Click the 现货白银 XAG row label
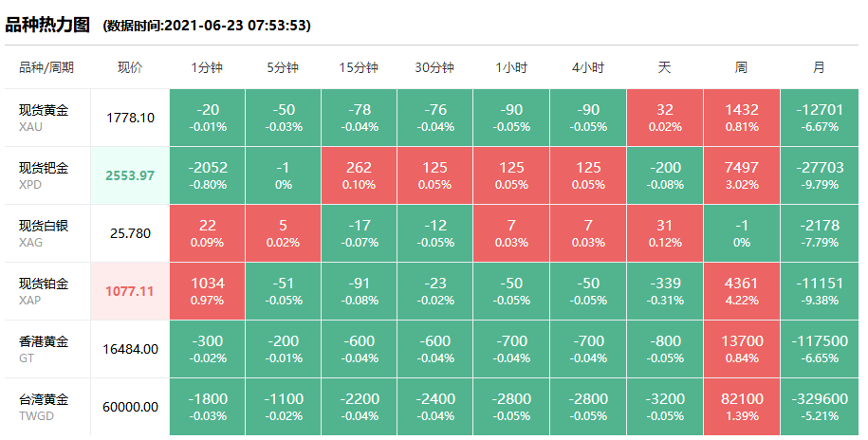The height and width of the screenshot is (440, 868). tap(46, 233)
